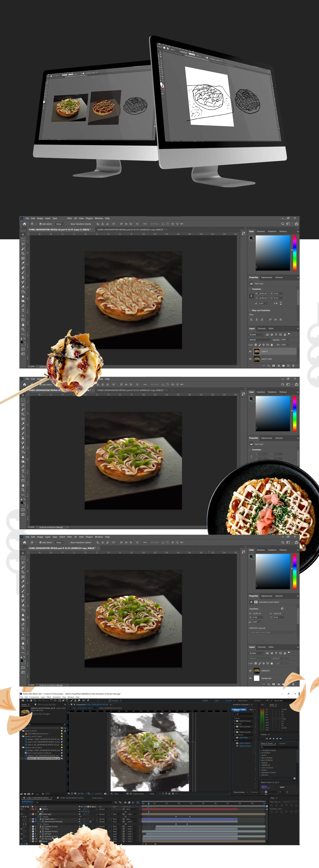Viewport: 319px width, 868px height.
Task: Select the Zoom tool in top Photoshop window
Action: (x=23, y=329)
